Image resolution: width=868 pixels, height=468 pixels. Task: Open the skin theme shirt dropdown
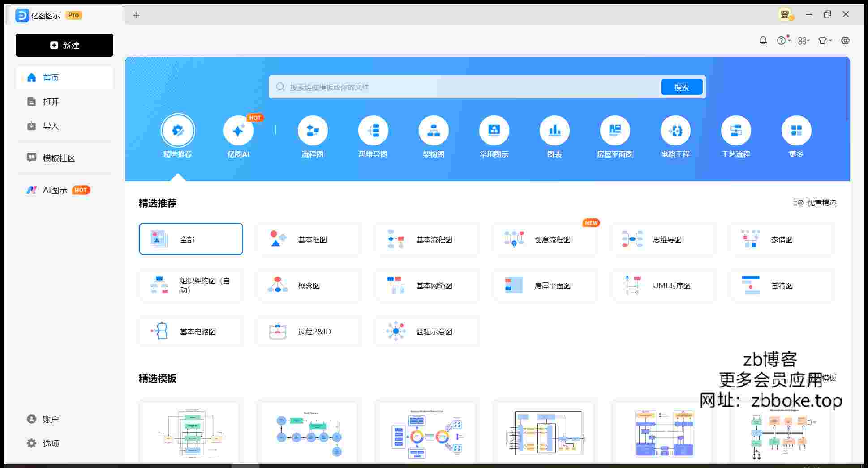point(825,41)
